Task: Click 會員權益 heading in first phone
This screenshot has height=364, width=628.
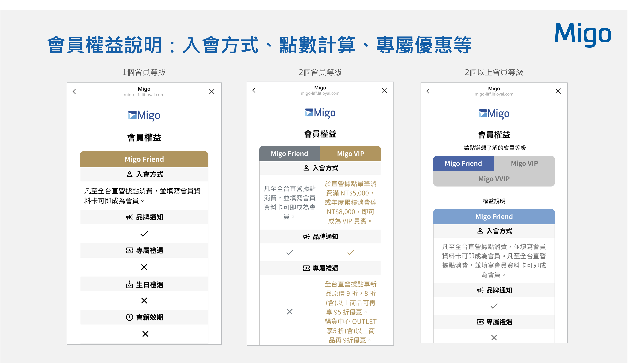Action: click(144, 138)
